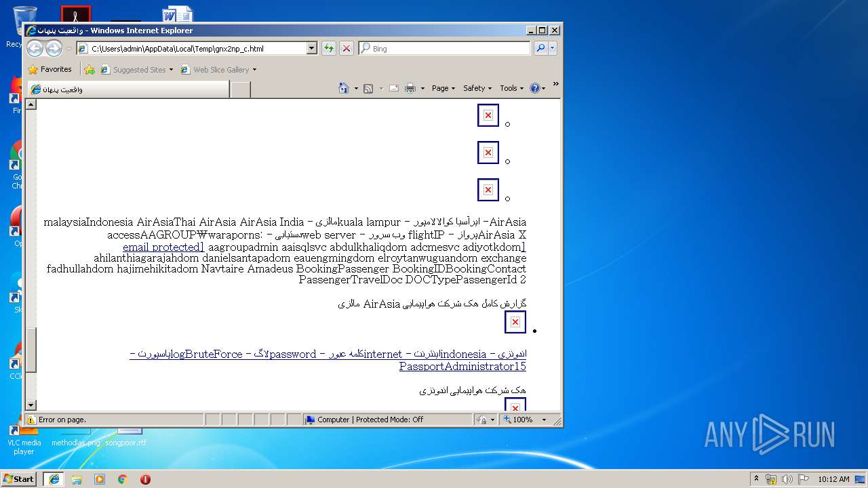Screen dimensions: 868x488
Task: Open the Help question mark icon
Action: [x=534, y=88]
